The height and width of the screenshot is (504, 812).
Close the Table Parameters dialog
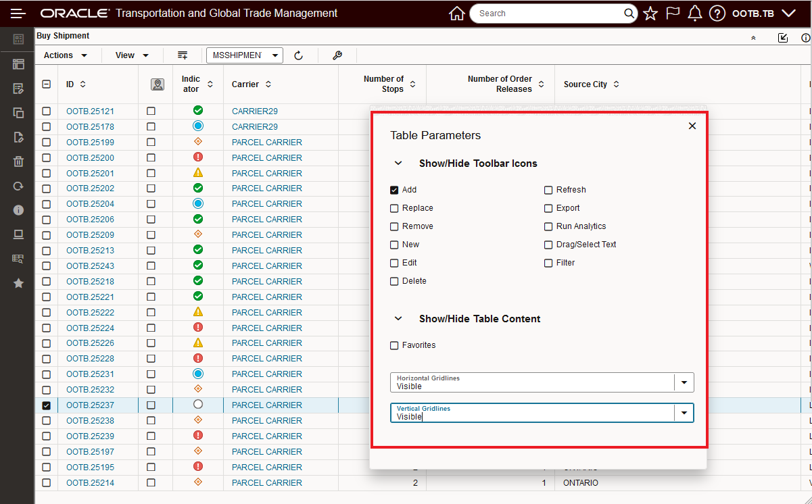(692, 126)
